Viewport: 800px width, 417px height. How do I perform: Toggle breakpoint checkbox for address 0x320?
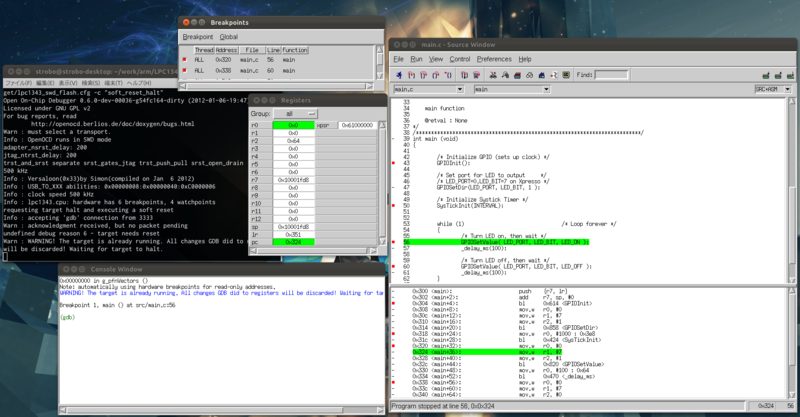(x=185, y=60)
